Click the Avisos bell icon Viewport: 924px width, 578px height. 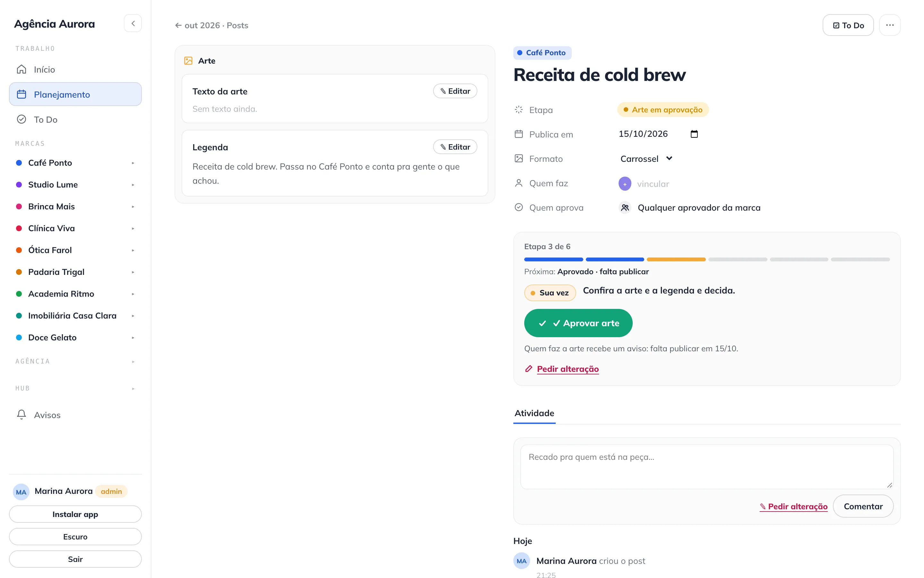click(21, 415)
